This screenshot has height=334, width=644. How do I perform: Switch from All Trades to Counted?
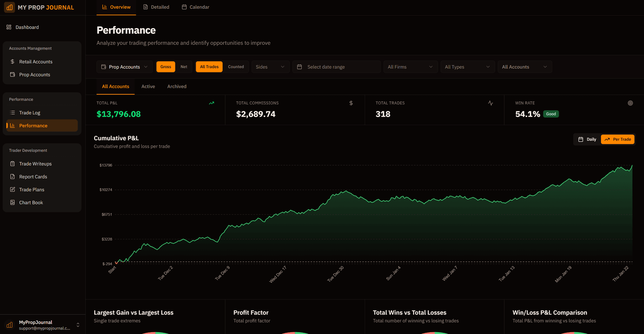(x=236, y=67)
